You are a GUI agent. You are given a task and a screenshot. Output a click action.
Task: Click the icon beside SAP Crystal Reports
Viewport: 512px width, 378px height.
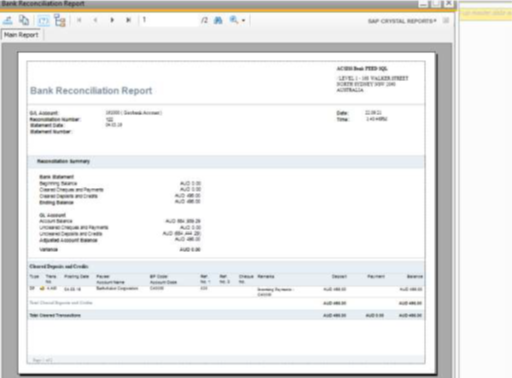(446, 21)
